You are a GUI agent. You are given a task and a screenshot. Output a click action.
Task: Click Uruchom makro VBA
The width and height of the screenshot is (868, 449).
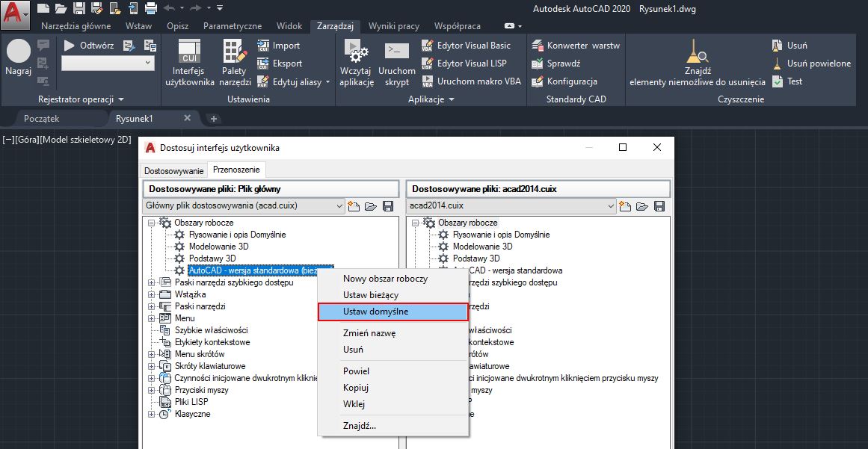coord(471,81)
